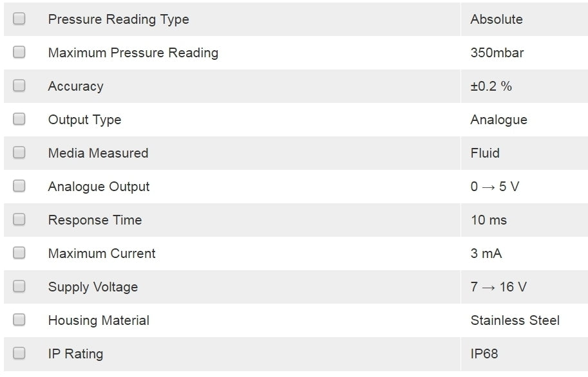Click the 7 → 16 V supply value
Image resolution: width=588 pixels, height=377 pixels.
coord(498,287)
